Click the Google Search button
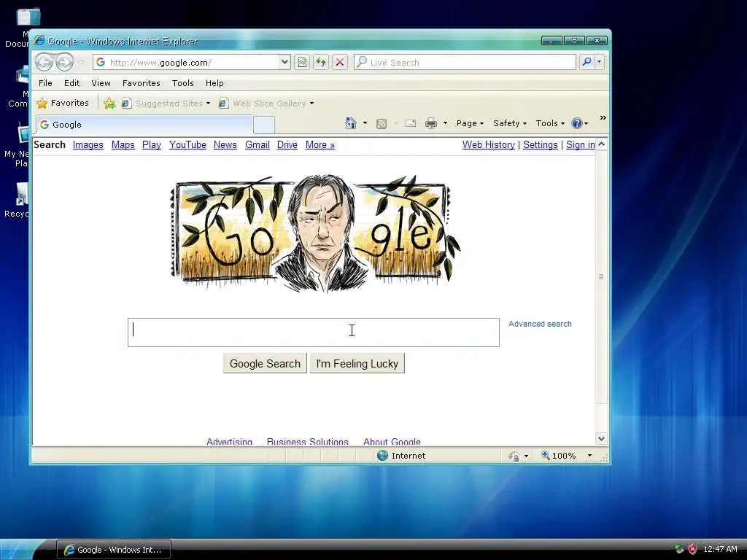The height and width of the screenshot is (560, 747). click(x=265, y=363)
